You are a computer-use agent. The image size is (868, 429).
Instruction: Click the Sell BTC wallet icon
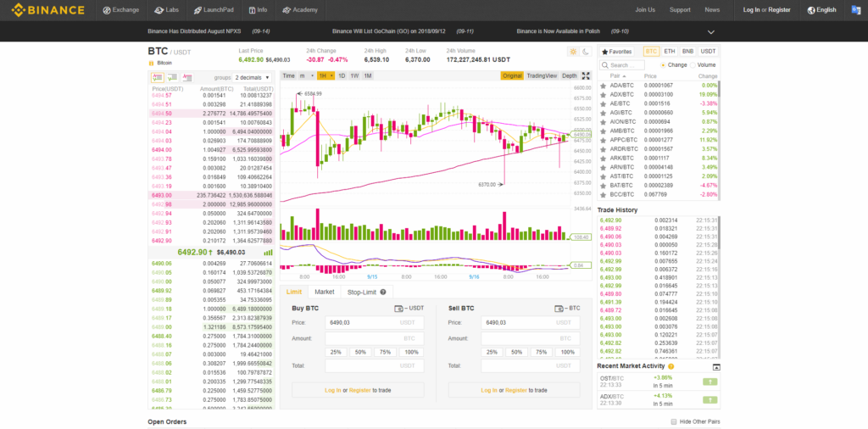click(x=559, y=309)
